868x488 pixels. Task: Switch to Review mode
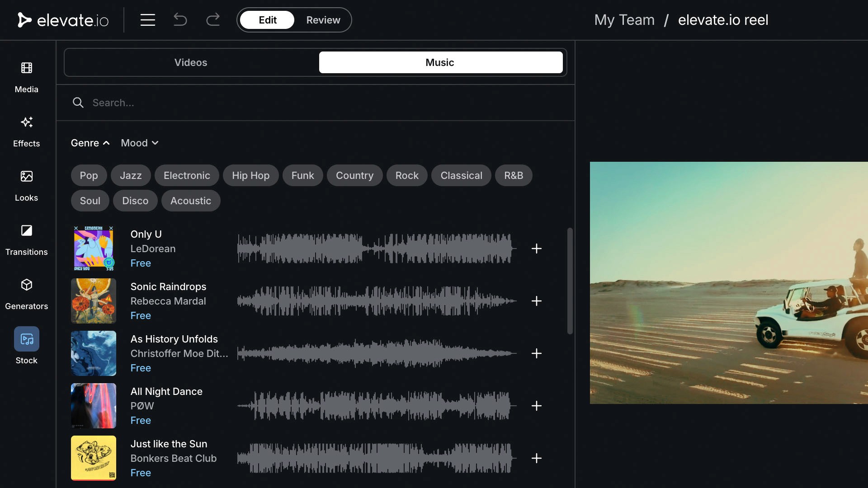pyautogui.click(x=323, y=20)
